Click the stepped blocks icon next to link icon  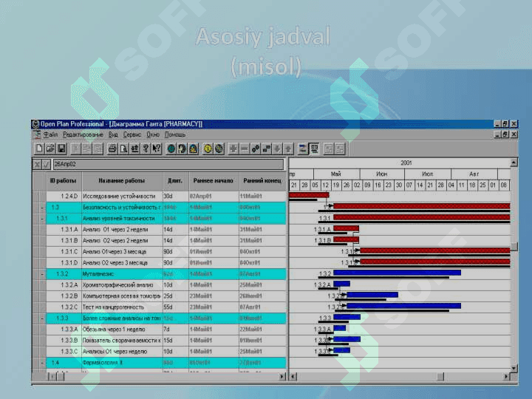click(x=266, y=149)
